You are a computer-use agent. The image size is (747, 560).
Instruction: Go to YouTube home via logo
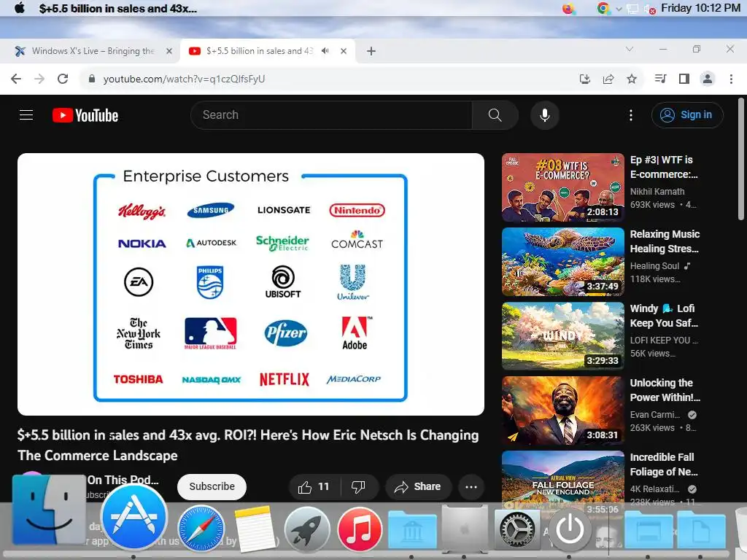point(85,115)
